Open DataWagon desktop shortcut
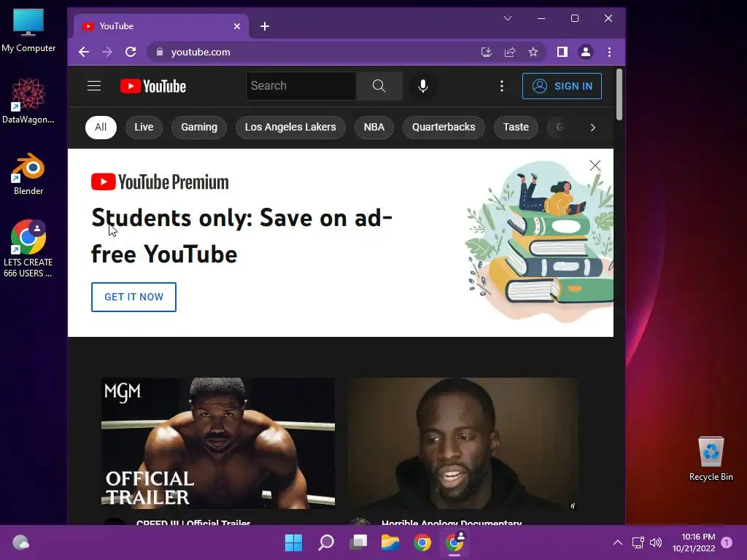 (28, 101)
